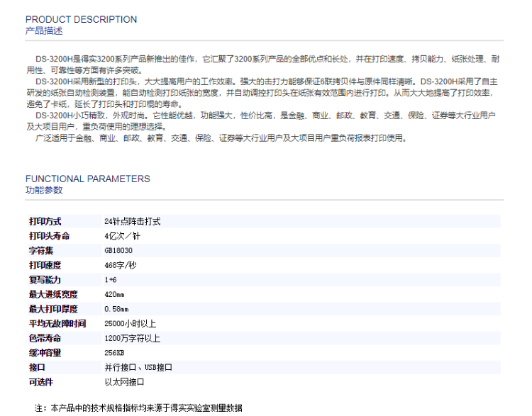
Task: Click the 最大进纸宽度 label
Action: [53, 295]
